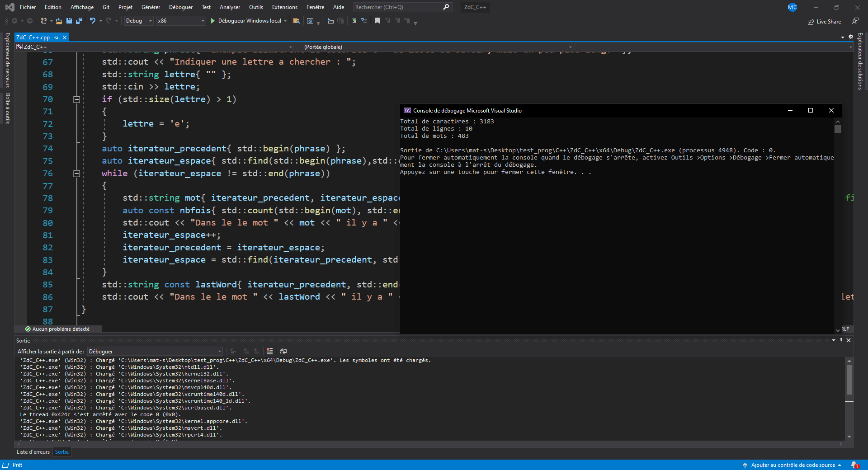Click the Find in Files icon

[297, 21]
